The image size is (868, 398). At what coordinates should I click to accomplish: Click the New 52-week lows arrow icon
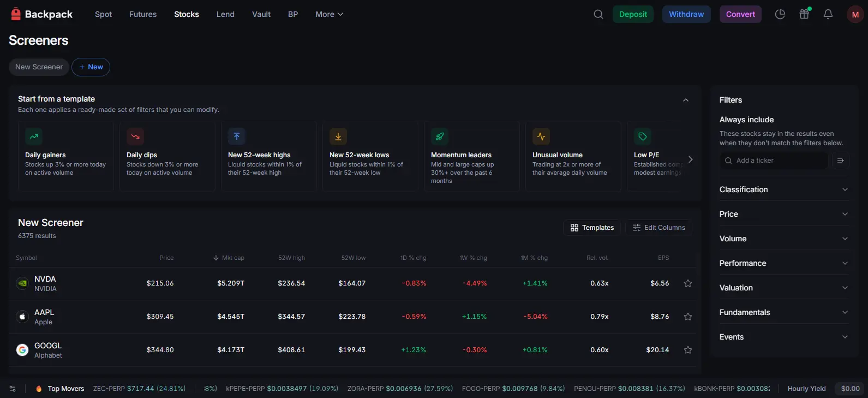click(x=338, y=136)
